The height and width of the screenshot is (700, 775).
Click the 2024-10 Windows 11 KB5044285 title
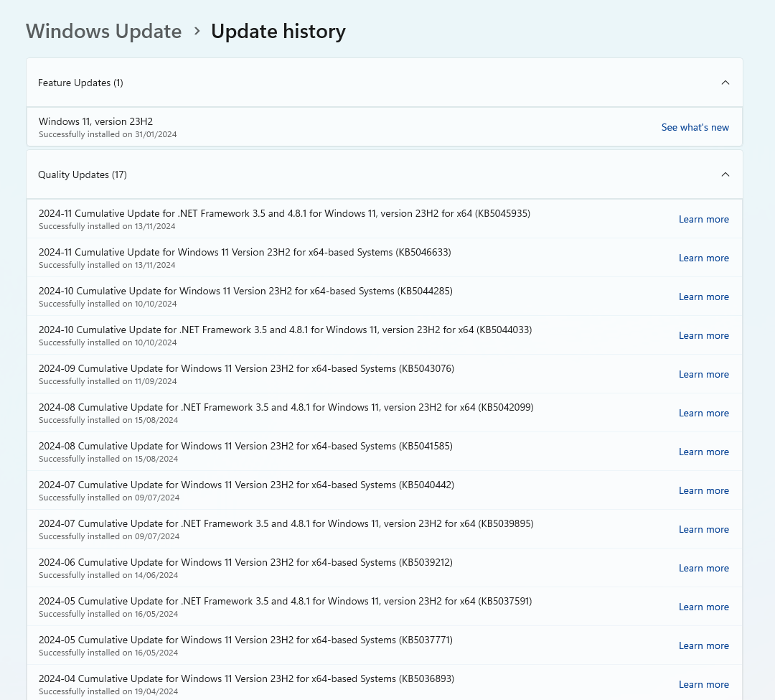(245, 291)
